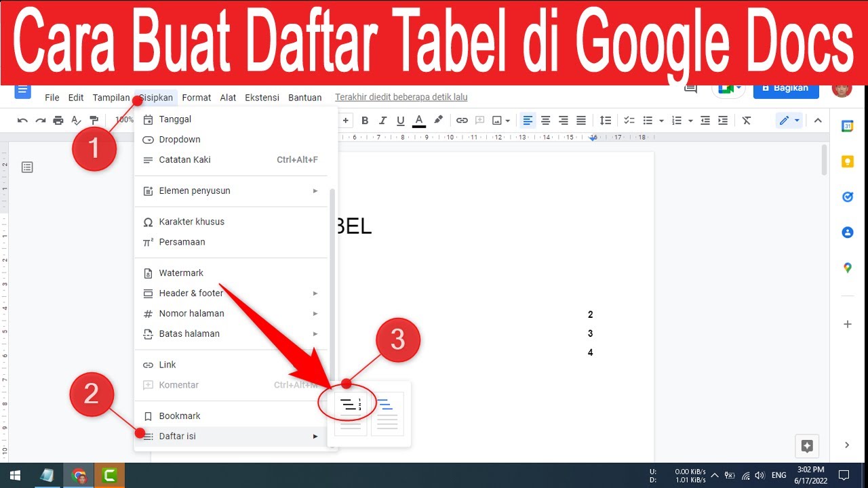The image size is (868, 488).
Task: Open the Tampilan menu
Action: click(111, 98)
